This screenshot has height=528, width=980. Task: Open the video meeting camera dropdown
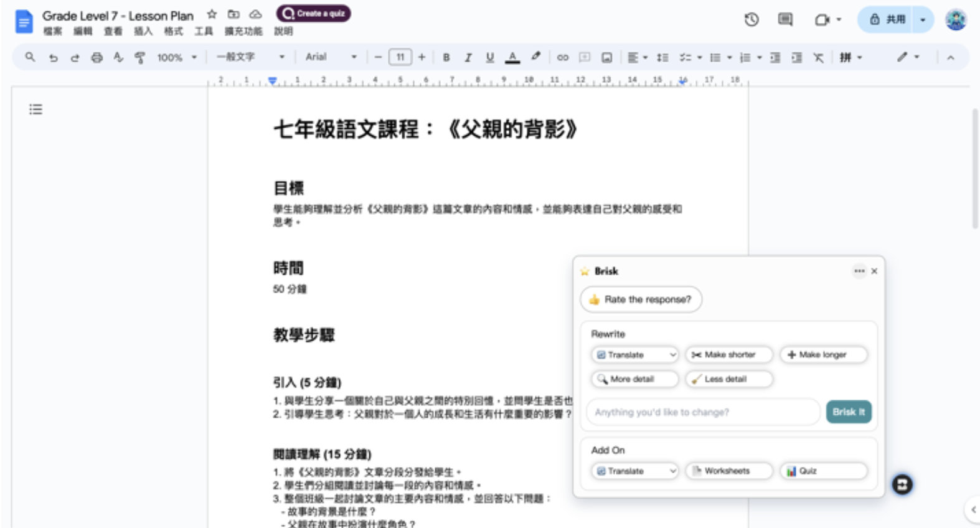tap(828, 20)
